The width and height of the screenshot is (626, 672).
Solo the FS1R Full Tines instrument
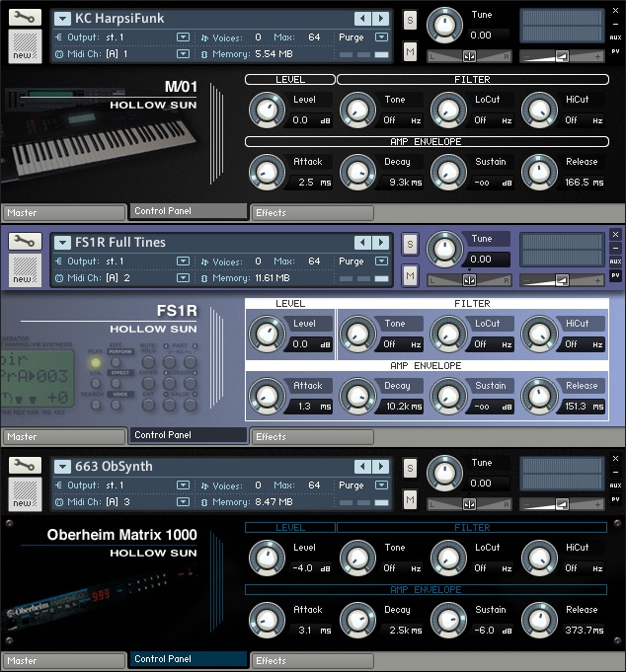click(x=410, y=245)
